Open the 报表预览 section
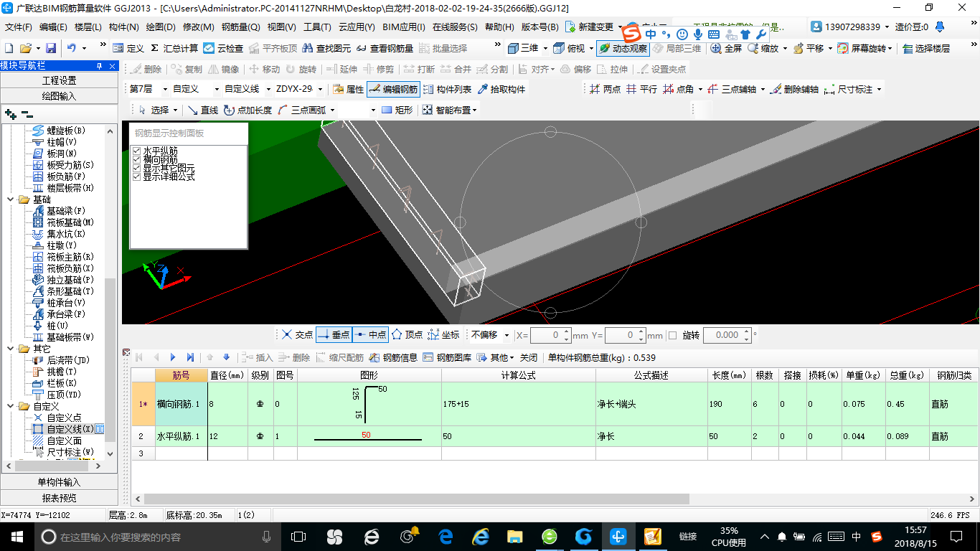The width and height of the screenshot is (980, 551). tap(59, 498)
